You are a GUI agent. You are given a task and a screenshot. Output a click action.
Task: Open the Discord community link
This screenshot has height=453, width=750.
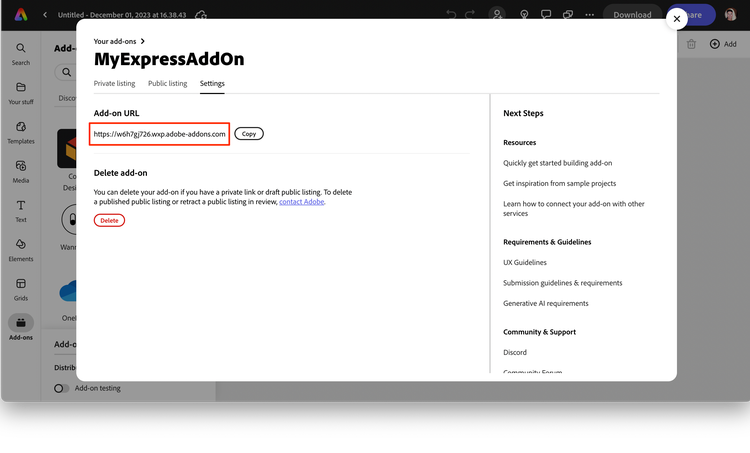click(x=515, y=352)
